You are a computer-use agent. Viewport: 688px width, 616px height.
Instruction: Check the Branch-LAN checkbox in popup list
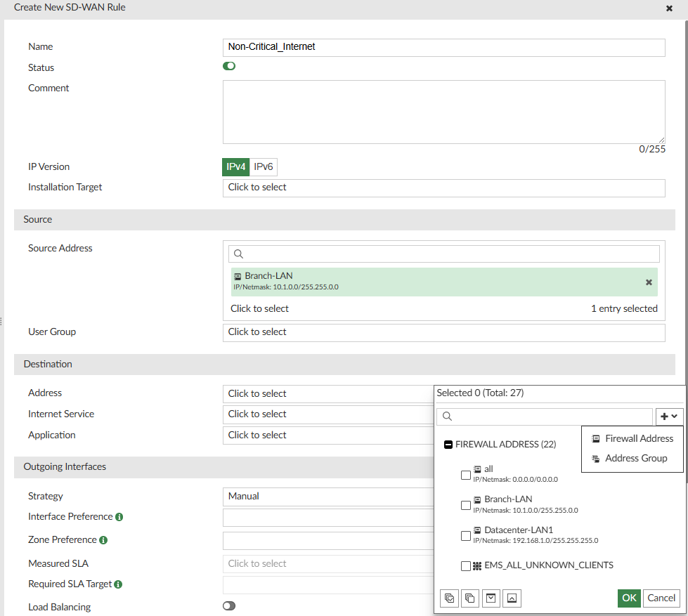466,505
